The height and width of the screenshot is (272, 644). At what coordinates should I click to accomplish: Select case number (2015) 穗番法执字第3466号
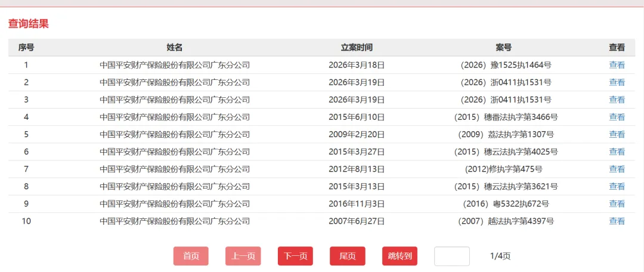(506, 117)
